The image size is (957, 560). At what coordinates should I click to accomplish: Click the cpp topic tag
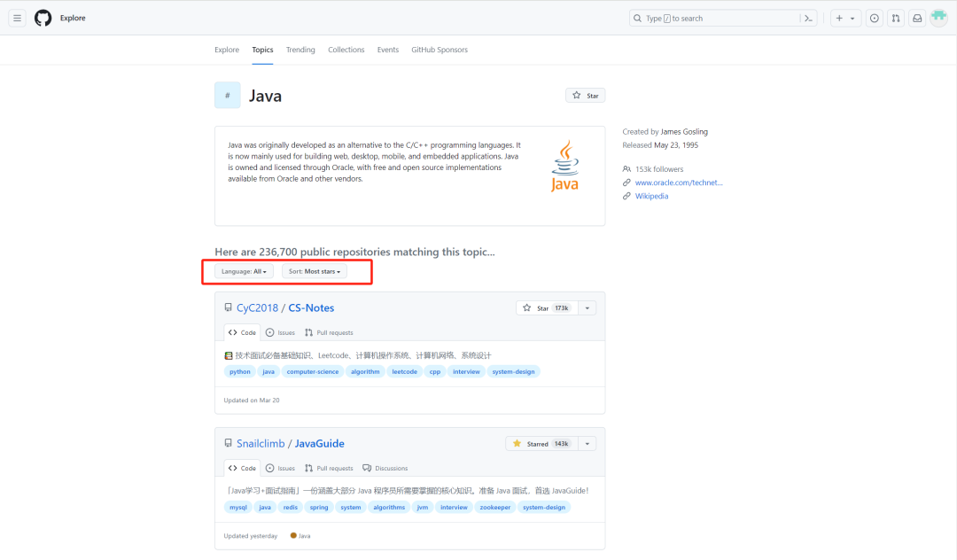tap(434, 371)
